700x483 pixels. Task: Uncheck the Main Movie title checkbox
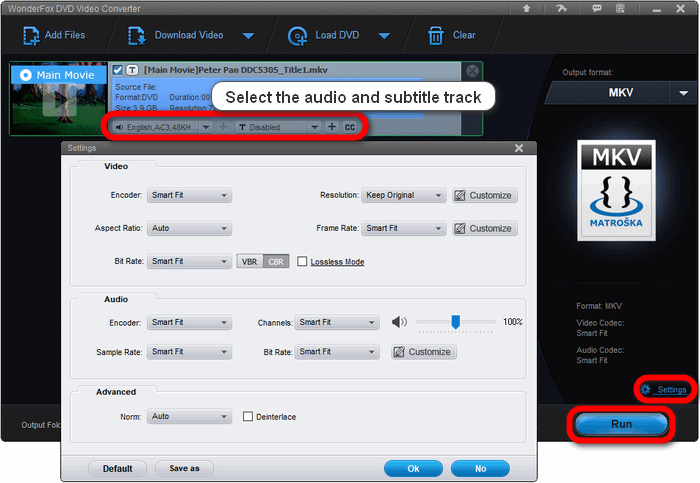(x=118, y=70)
